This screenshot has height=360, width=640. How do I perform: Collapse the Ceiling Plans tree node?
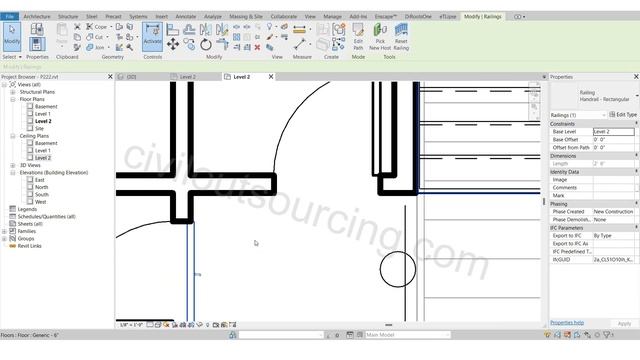pyautogui.click(x=13, y=136)
